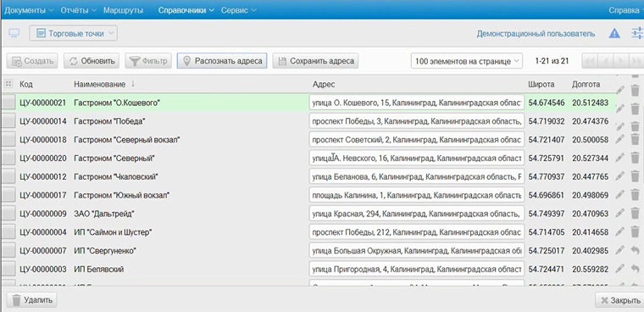Edit ИП "Свергуненко" with pencil icon

point(619,250)
